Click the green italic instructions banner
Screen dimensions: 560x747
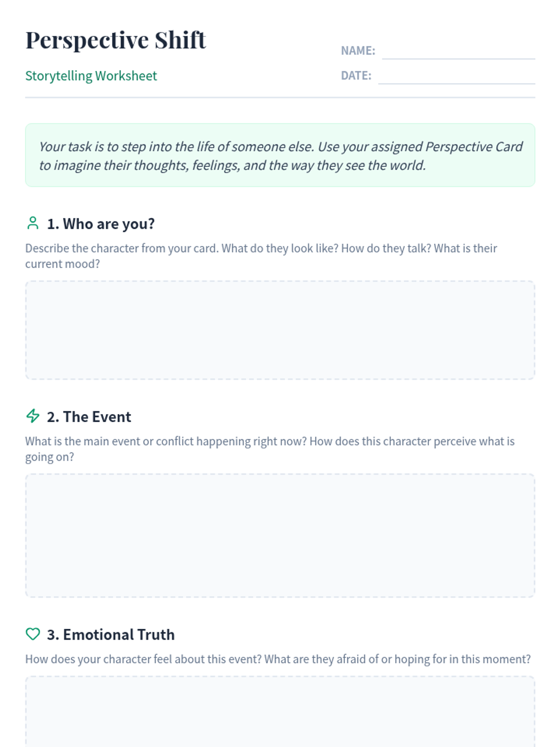280,155
